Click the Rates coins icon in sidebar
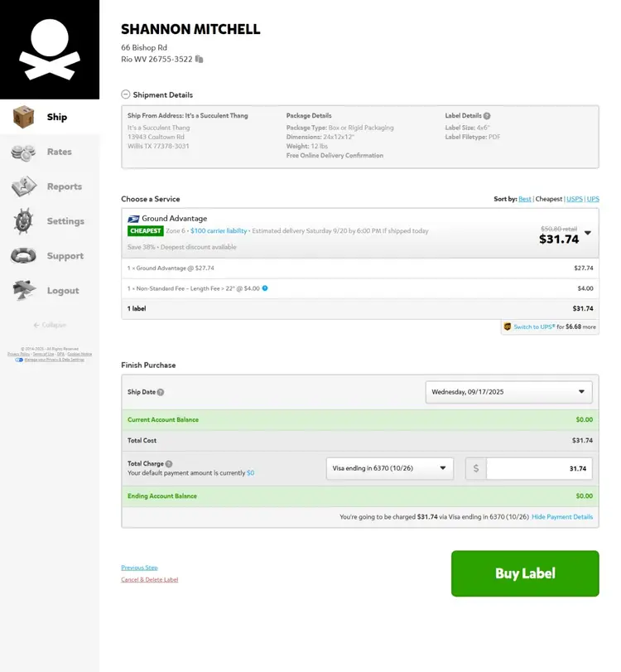 coord(24,152)
